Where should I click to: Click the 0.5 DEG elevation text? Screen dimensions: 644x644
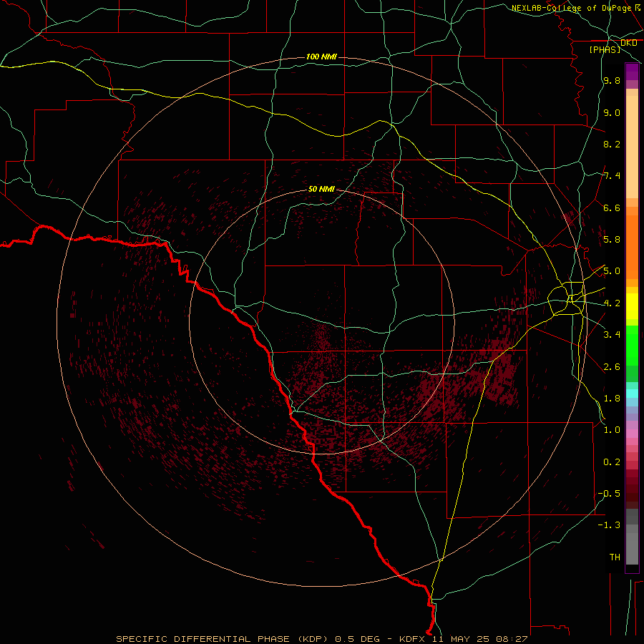pos(358,639)
